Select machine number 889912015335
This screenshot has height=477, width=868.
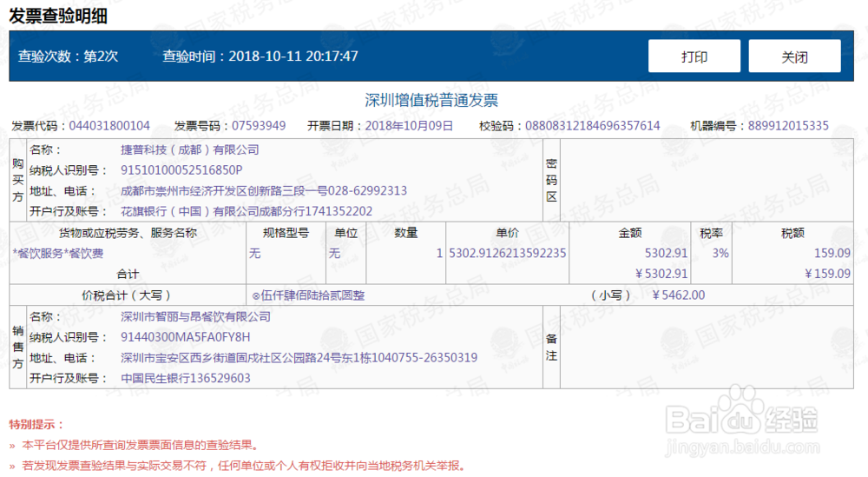pos(788,126)
